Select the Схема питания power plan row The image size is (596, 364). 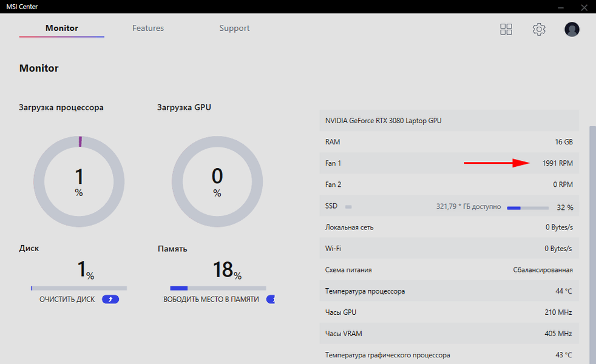449,270
